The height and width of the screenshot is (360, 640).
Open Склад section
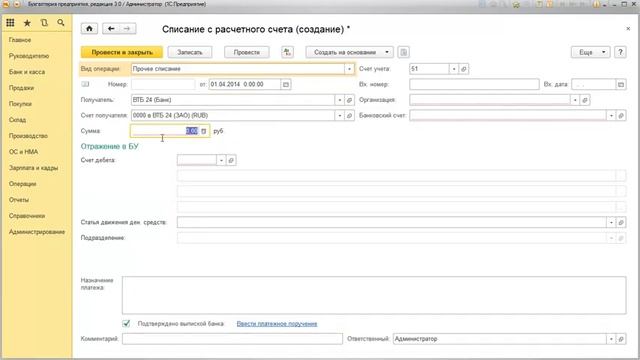(x=17, y=120)
